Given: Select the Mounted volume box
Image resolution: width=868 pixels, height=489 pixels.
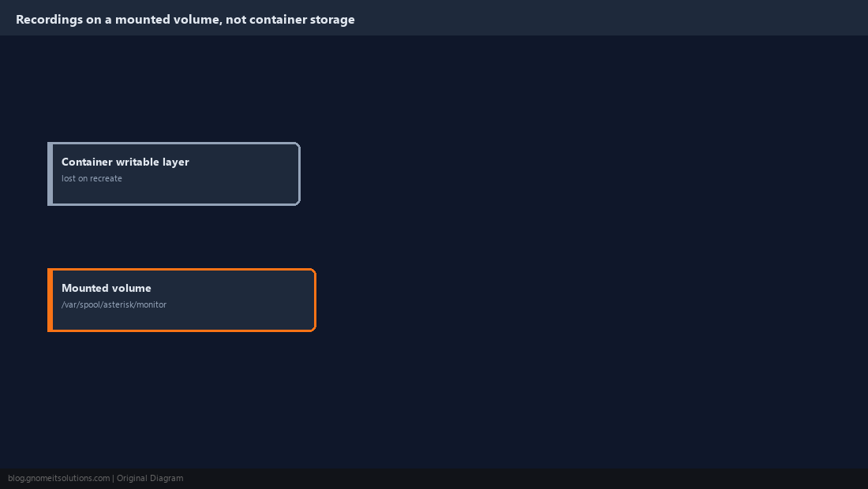Looking at the screenshot, I should [x=181, y=300].
